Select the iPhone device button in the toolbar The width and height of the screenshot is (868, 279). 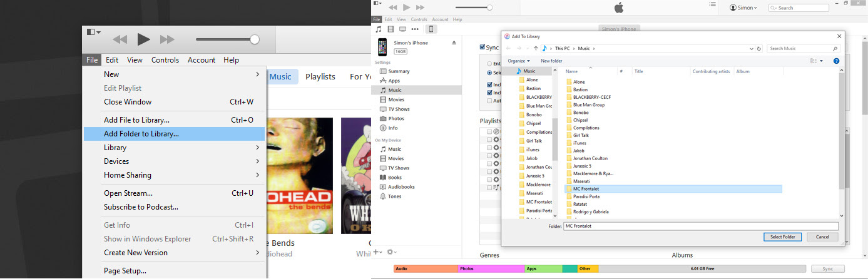coord(431,29)
